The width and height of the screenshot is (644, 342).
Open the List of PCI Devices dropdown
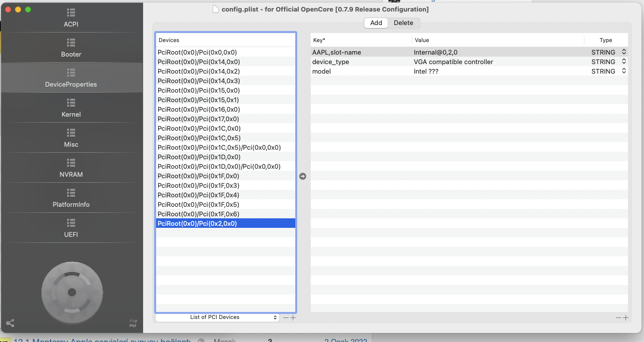pos(217,317)
